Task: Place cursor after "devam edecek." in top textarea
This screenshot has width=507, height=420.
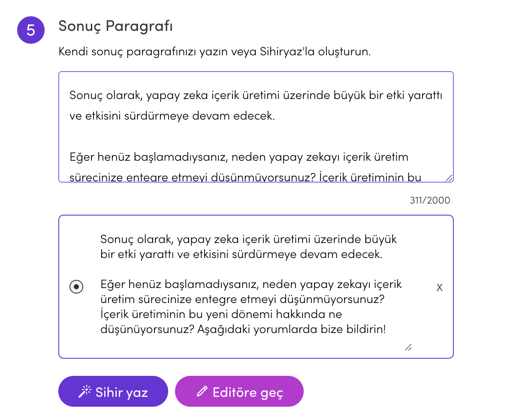Action: [275, 116]
